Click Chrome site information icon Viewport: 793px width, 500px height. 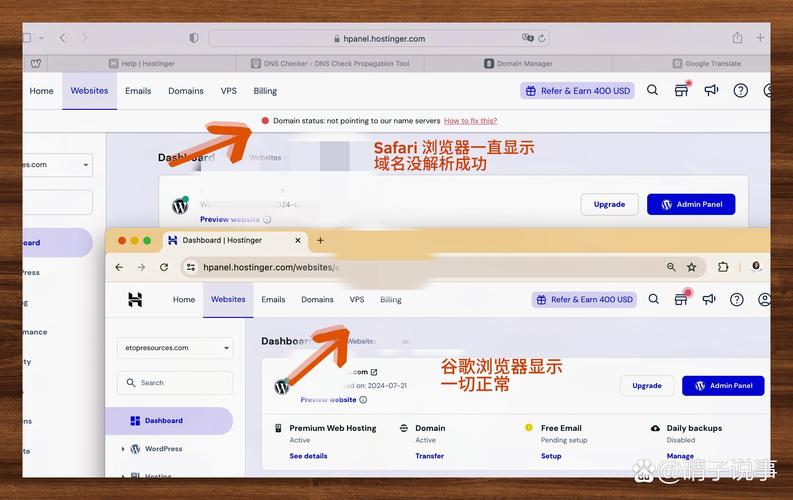point(191,267)
